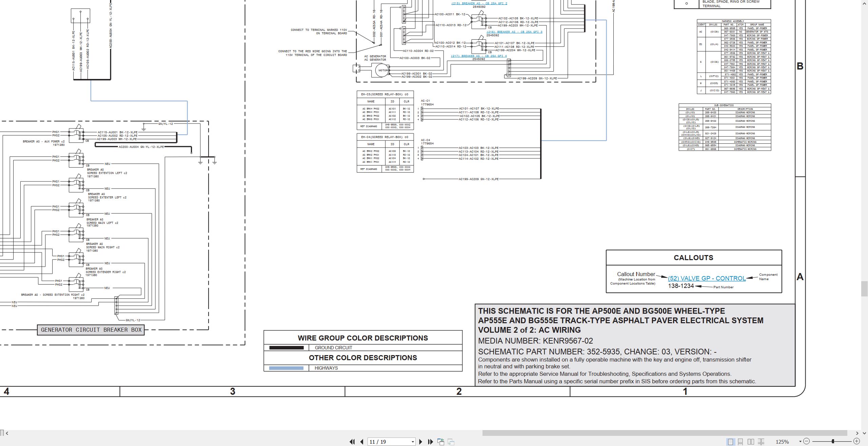Click the AC-C4 1779654 connector label
Screen dimensions: 868x446
tap(427, 142)
